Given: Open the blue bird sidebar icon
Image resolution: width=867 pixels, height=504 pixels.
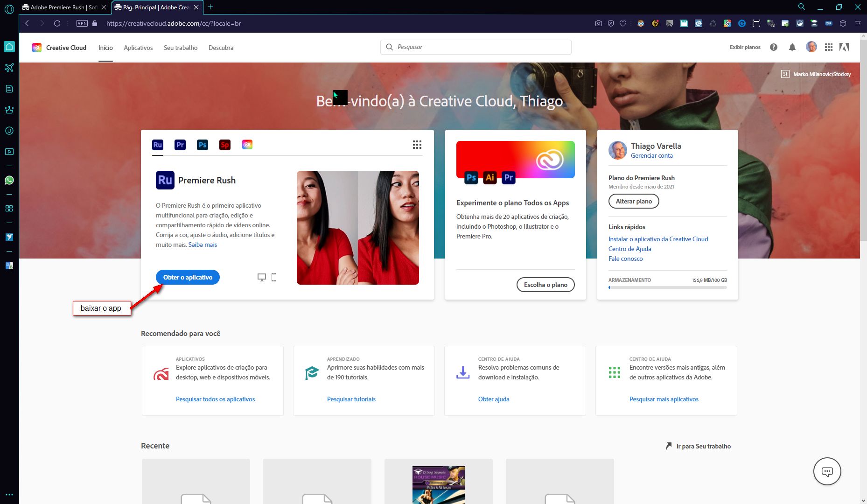Looking at the screenshot, I should 9,237.
